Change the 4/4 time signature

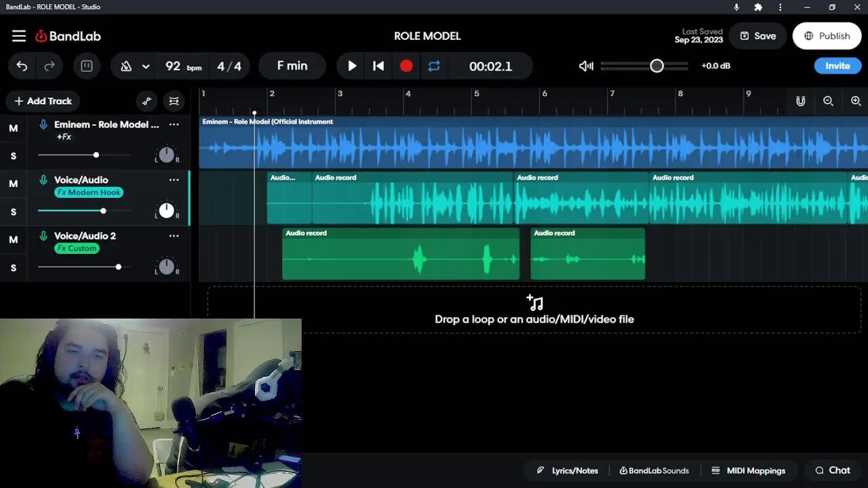point(229,66)
